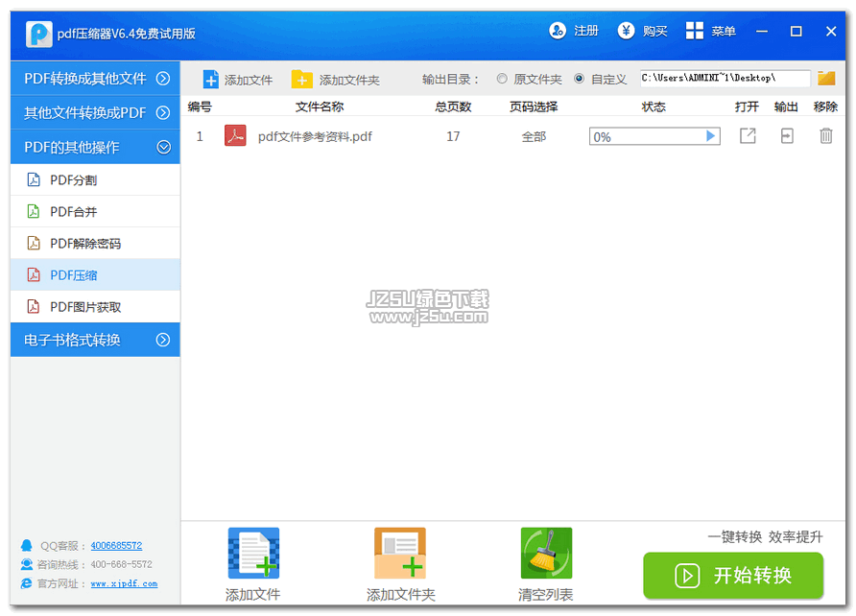Select the 原文件夹 radio button
The width and height of the screenshot is (856, 616).
coord(502,79)
